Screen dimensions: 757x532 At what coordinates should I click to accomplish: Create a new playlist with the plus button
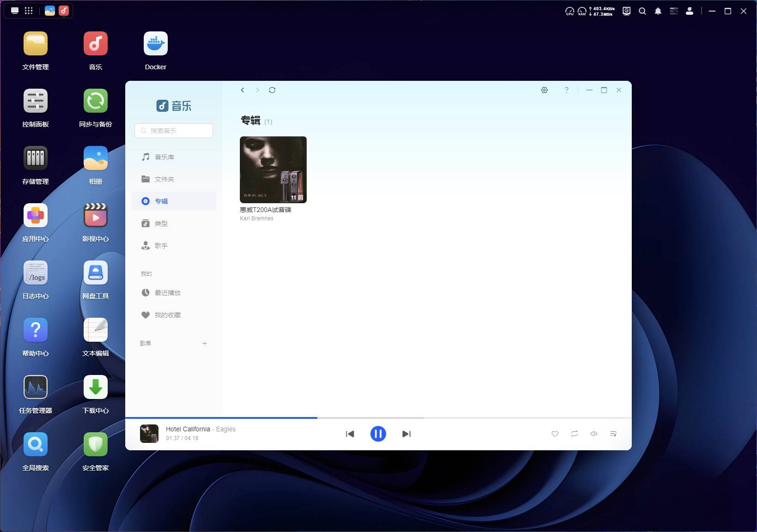205,343
